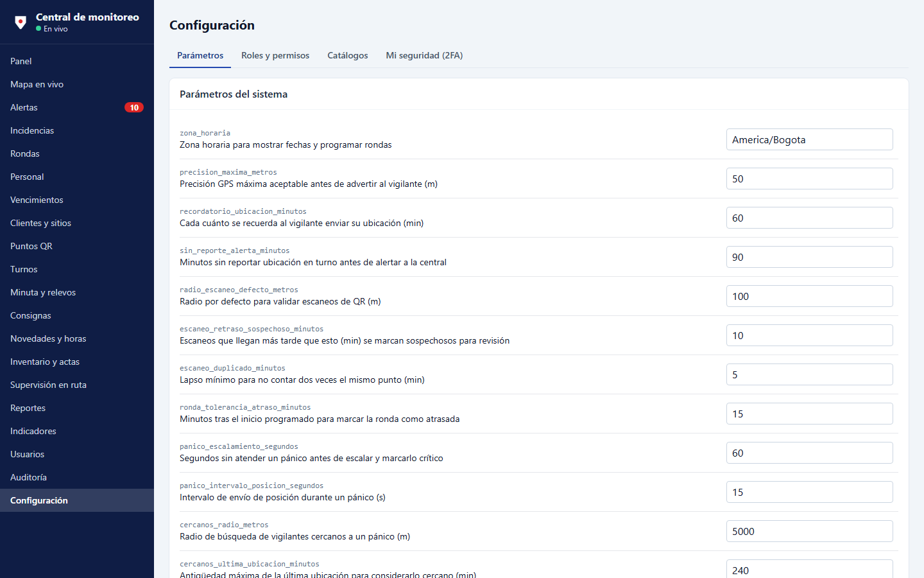Open Inventario y actas
The image size is (924, 578).
pyautogui.click(x=77, y=362)
